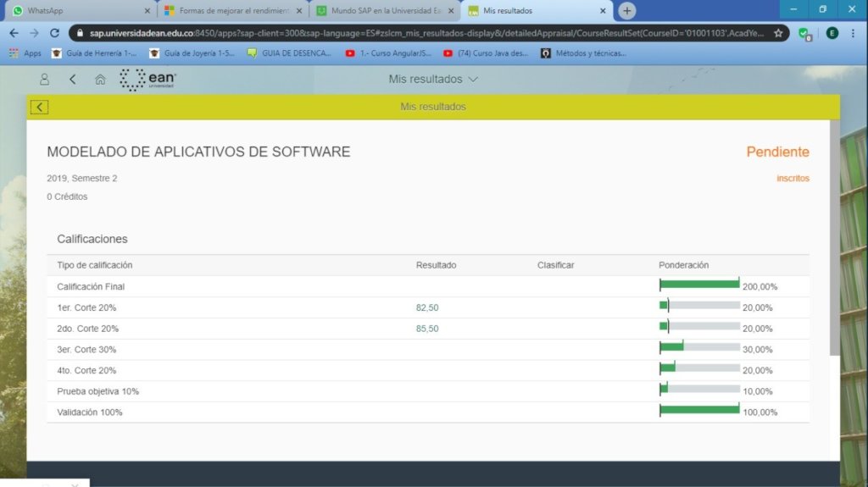
Task: Restore down the Chrome window
Action: point(822,9)
